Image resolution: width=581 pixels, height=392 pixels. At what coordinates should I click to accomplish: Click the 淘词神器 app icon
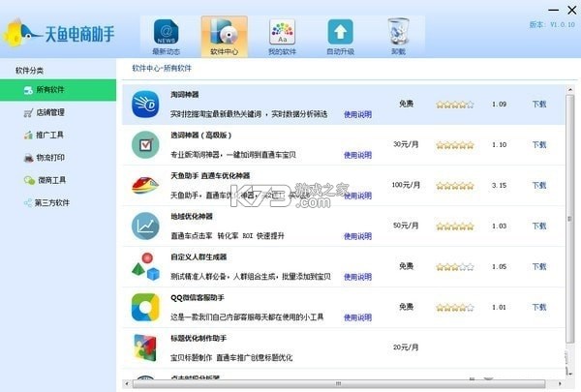tap(145, 105)
